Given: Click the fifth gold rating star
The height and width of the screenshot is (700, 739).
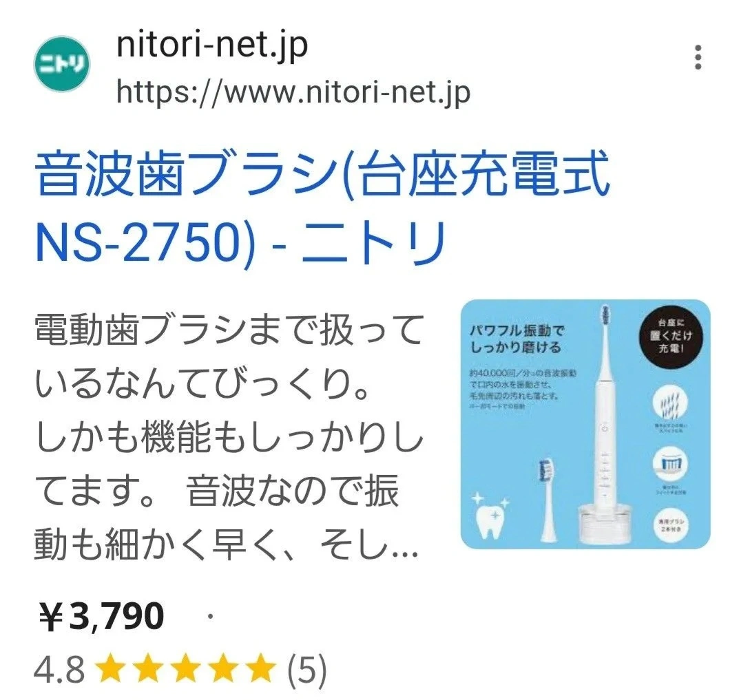Looking at the screenshot, I should coord(259,668).
